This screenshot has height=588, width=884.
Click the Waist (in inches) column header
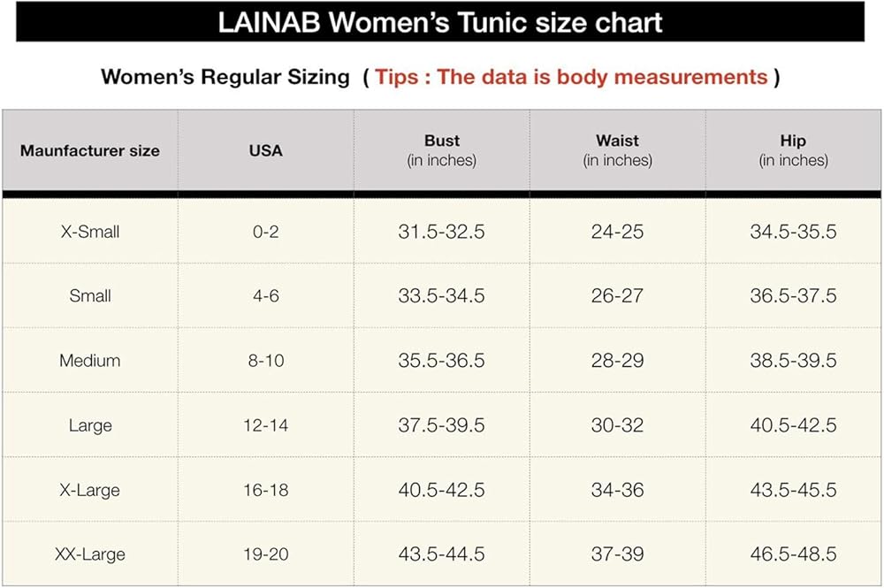[x=617, y=150]
